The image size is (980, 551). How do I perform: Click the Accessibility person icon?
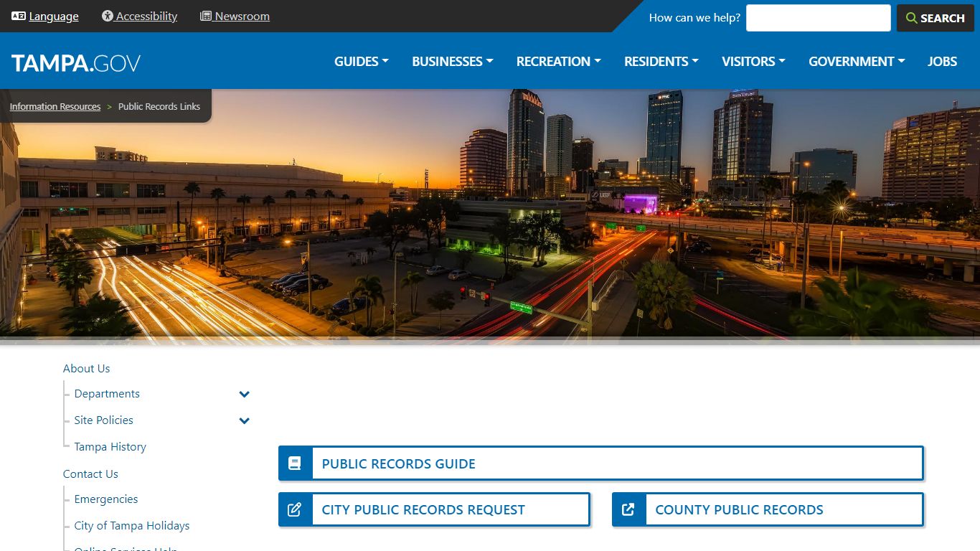tap(108, 16)
